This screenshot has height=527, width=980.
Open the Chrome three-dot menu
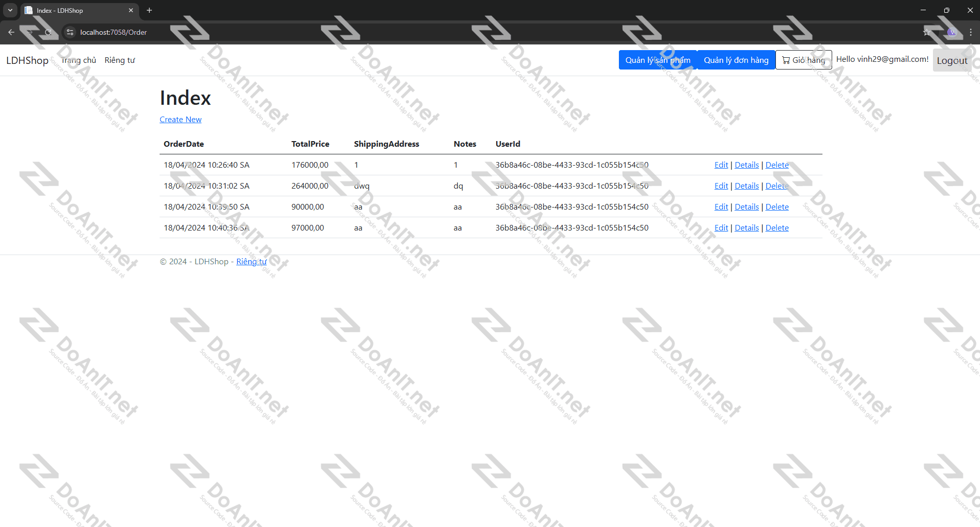(970, 32)
